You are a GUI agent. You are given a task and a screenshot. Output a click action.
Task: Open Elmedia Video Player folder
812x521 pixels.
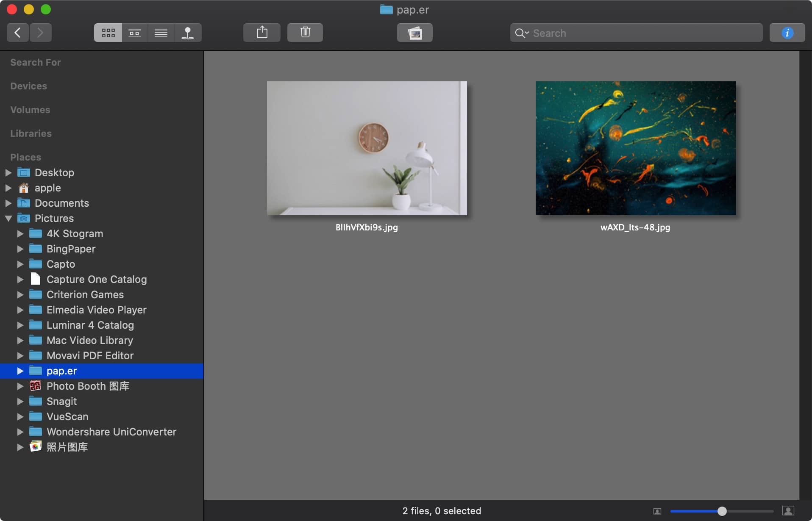click(97, 310)
